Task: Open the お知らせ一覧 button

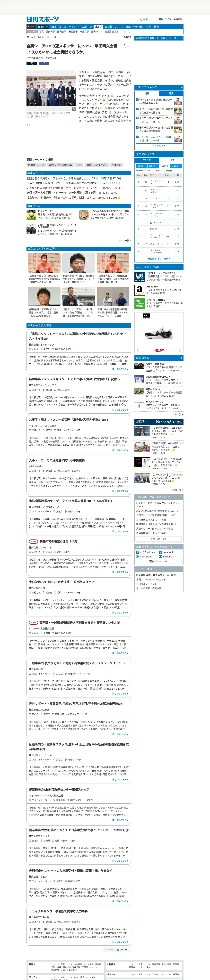Action: click(159, 539)
